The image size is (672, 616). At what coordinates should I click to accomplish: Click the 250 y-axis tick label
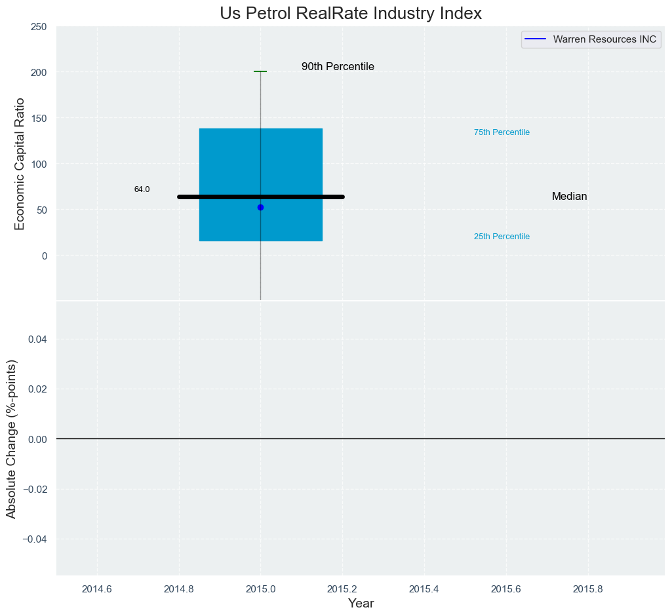(x=39, y=27)
